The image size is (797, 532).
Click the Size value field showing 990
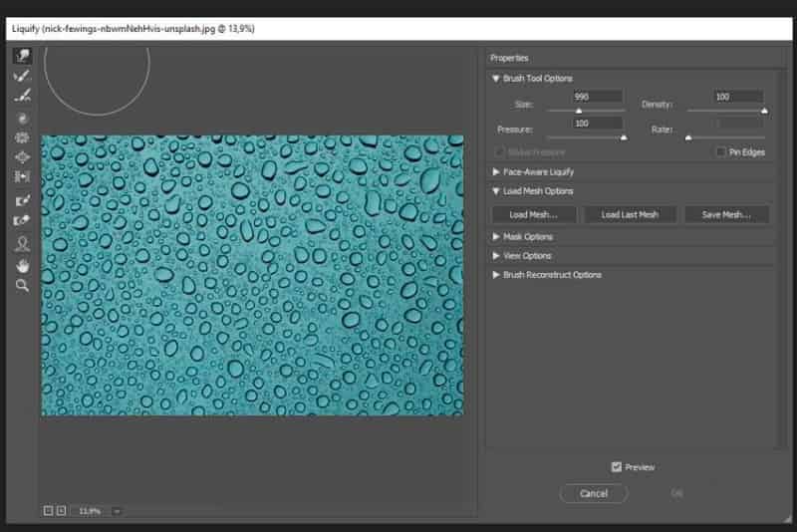pos(597,97)
